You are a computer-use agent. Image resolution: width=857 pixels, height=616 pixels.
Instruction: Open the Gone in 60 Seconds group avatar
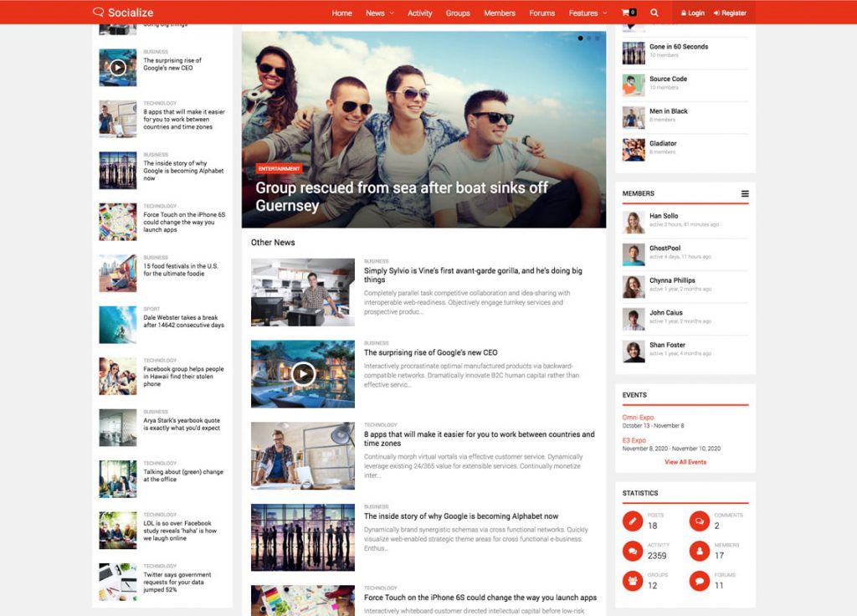pos(634,53)
